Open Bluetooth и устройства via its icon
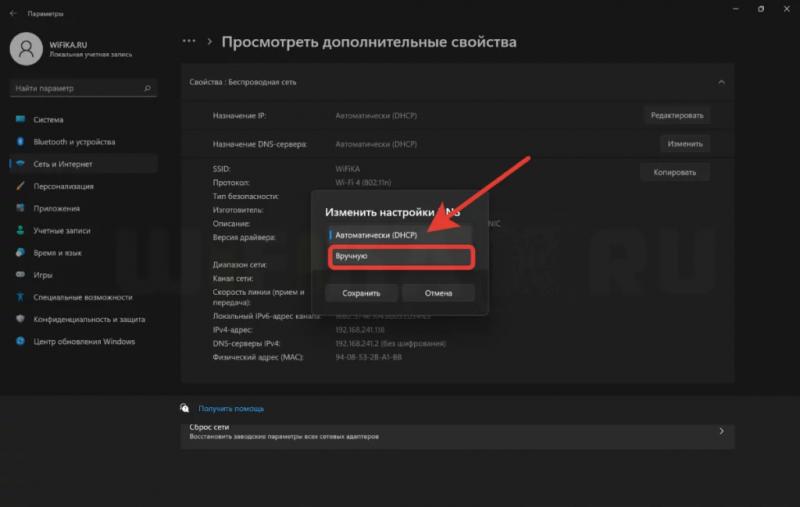 click(21, 142)
